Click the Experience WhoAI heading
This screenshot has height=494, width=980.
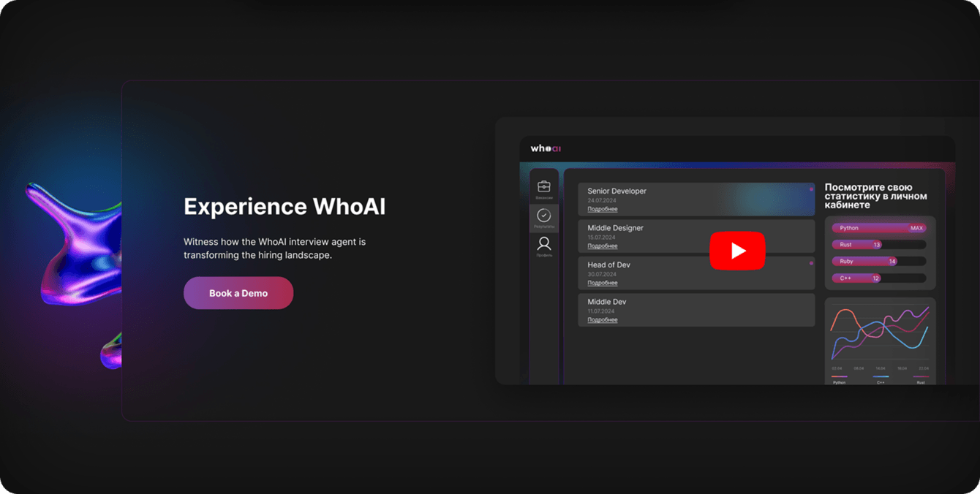284,207
